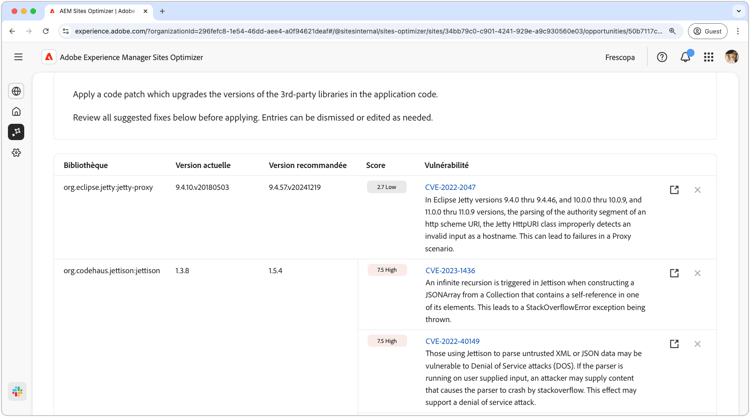
Task: Click the globe icon in sidebar
Action: click(x=16, y=91)
